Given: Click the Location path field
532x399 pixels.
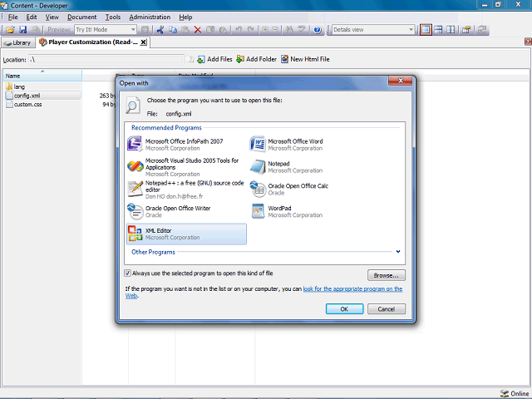Looking at the screenshot, I should 106,60.
